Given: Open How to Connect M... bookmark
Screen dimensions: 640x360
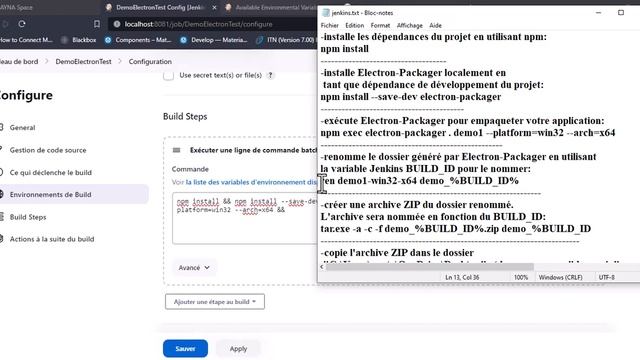Looking at the screenshot, I should click(x=26, y=40).
